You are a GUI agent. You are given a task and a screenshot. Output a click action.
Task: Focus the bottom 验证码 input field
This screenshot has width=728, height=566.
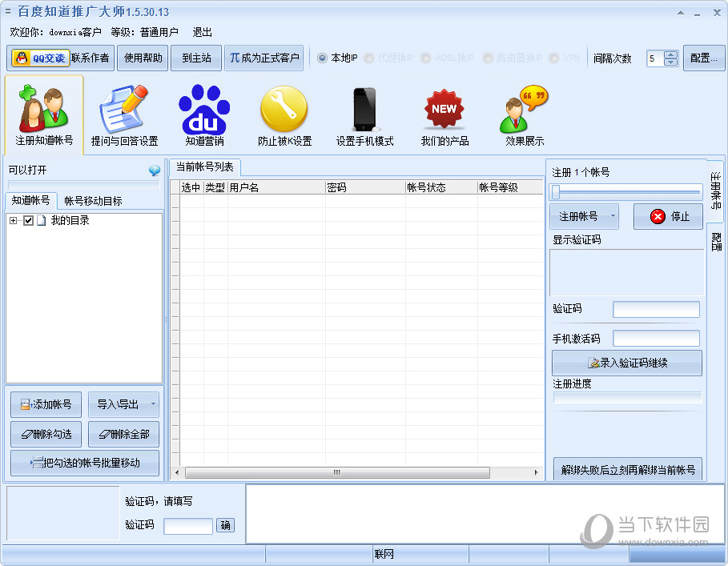point(188,526)
